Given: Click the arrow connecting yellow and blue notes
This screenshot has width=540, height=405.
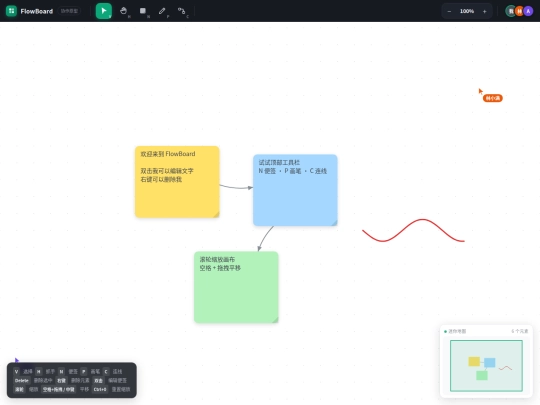Looking at the screenshot, I should coord(236,187).
